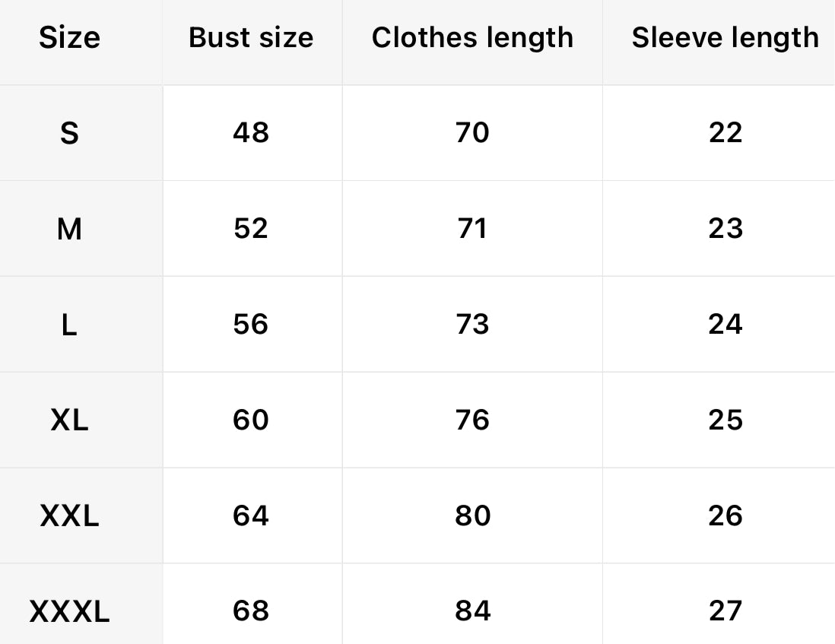Click clothes length value 70
Image resolution: width=835 pixels, height=644 pixels.
coord(472,133)
